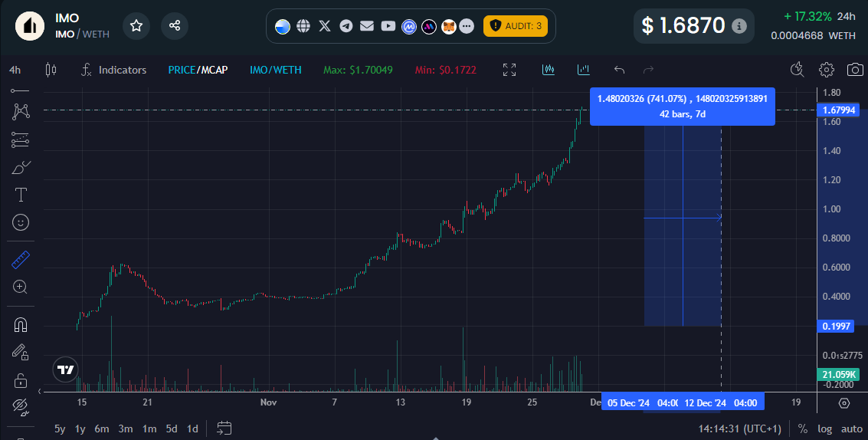Collapse the pane with left chevron
Screen dimensions: 868x440
[x=39, y=391]
